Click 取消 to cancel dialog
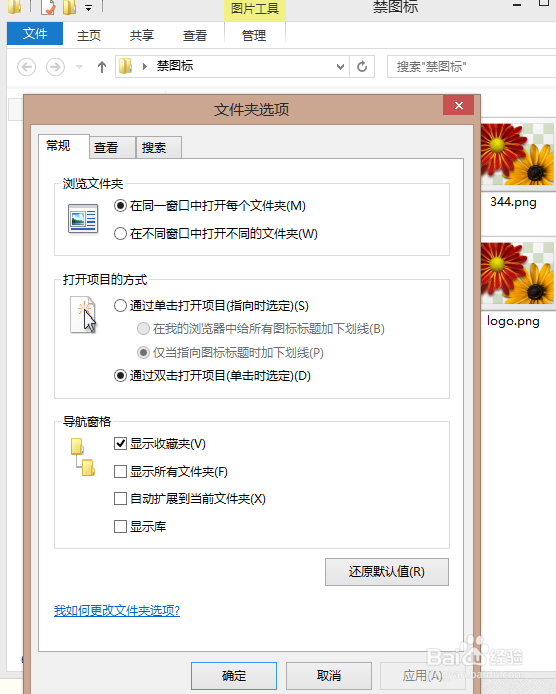Screen dimensions: 556x694 tap(328, 676)
